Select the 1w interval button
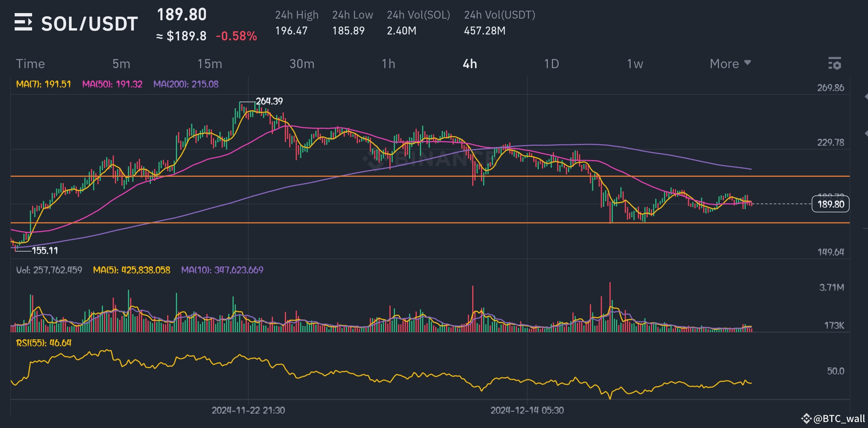Viewport: 868px width, 428px height. (x=635, y=63)
